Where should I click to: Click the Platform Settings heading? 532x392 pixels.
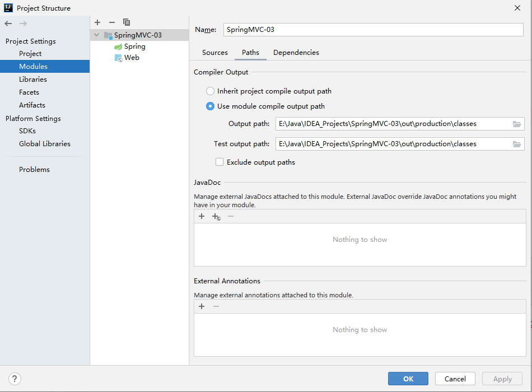pyautogui.click(x=33, y=119)
